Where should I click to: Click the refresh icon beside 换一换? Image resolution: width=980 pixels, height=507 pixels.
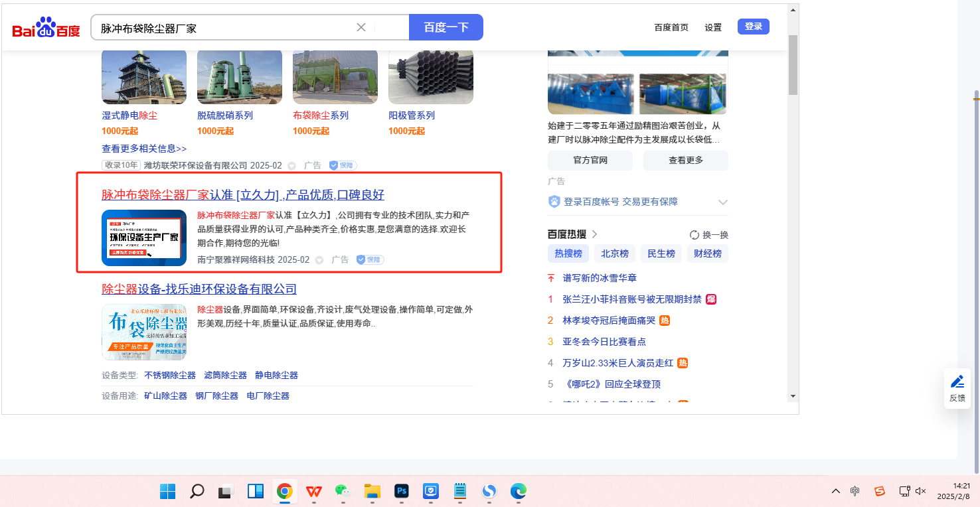[x=694, y=235]
